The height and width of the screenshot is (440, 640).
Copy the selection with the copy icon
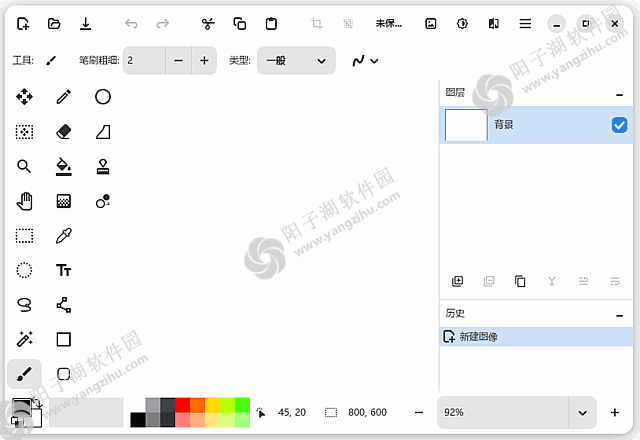[240, 24]
